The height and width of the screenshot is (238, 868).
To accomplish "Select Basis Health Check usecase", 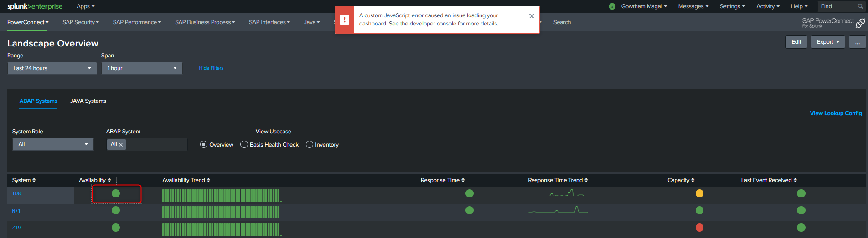I will tap(244, 145).
